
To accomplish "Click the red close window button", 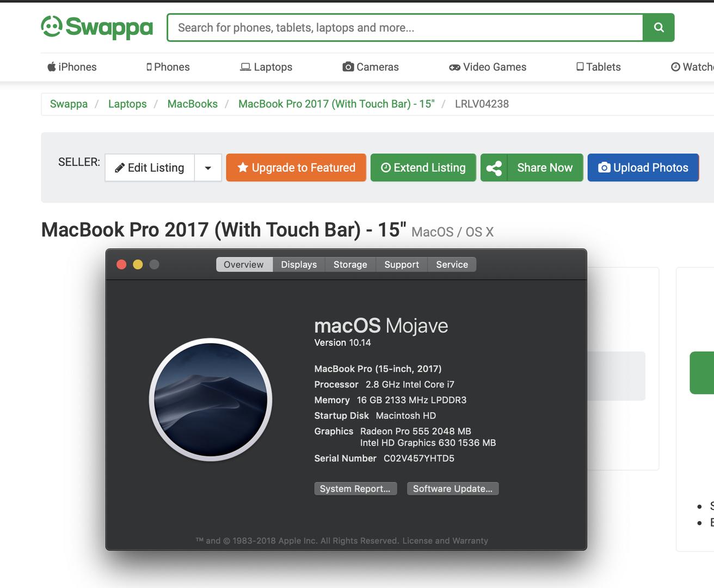I will (121, 265).
